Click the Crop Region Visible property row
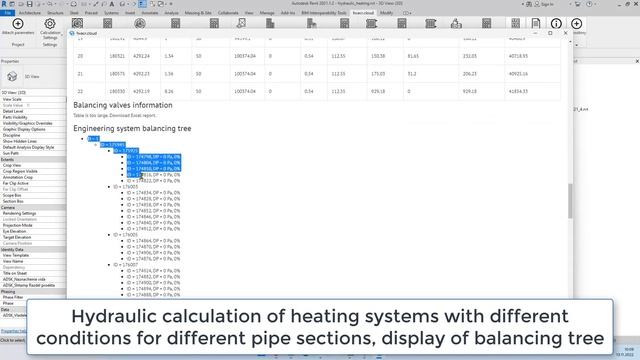This screenshot has height=360, width=640. coord(33,171)
